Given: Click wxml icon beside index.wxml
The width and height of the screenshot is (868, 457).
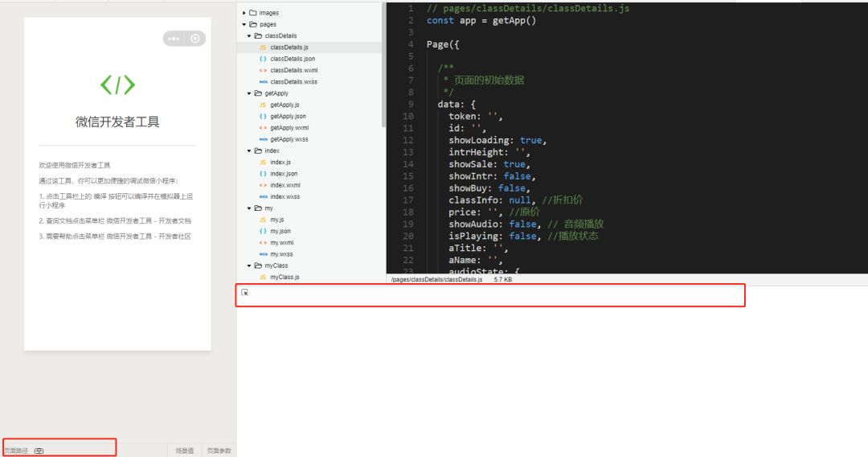Looking at the screenshot, I should click(x=263, y=185).
